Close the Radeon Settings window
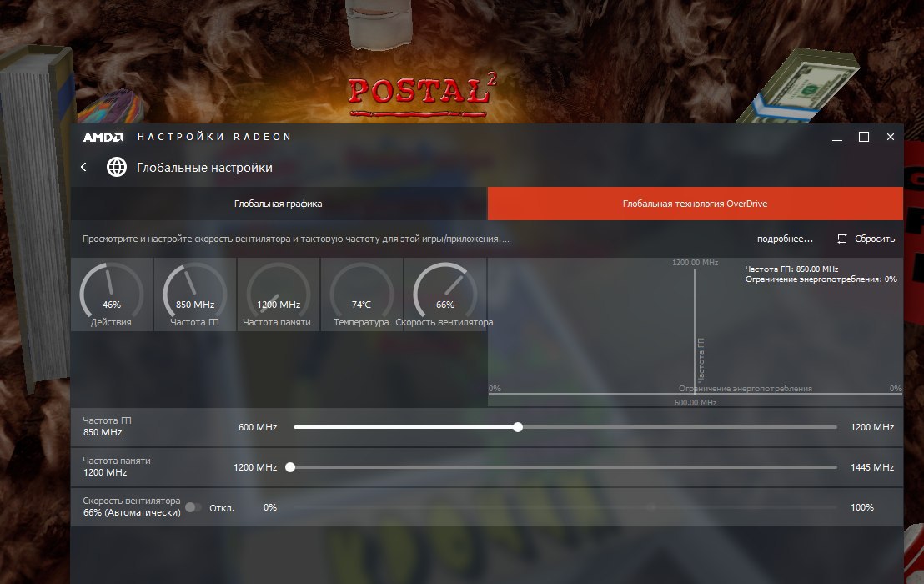The width and height of the screenshot is (924, 584). point(891,137)
